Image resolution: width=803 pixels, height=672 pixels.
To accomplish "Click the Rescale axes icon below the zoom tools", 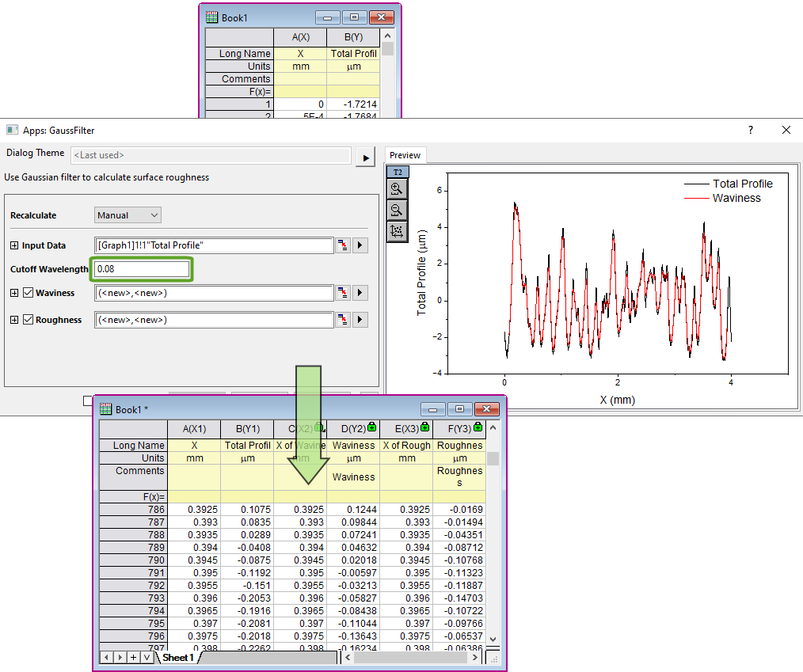I will click(x=397, y=231).
